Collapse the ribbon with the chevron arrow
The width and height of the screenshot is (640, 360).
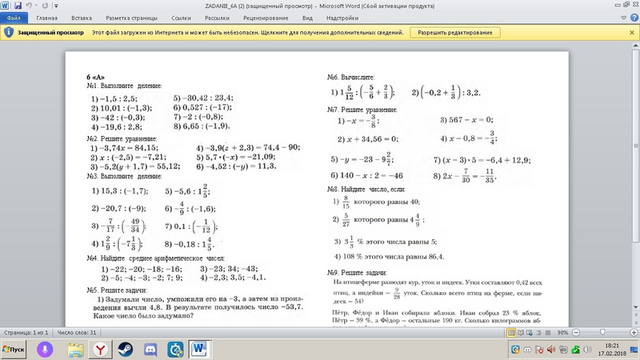point(623,18)
